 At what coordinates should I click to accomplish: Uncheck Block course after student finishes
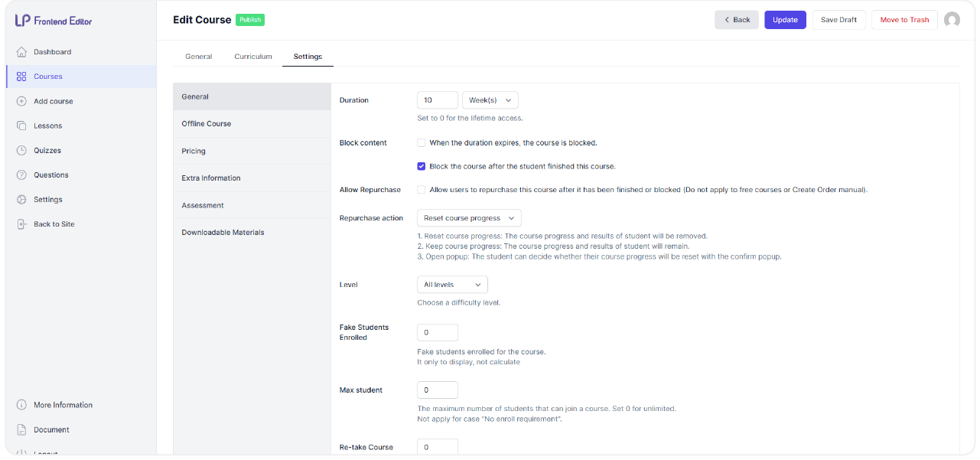(421, 165)
